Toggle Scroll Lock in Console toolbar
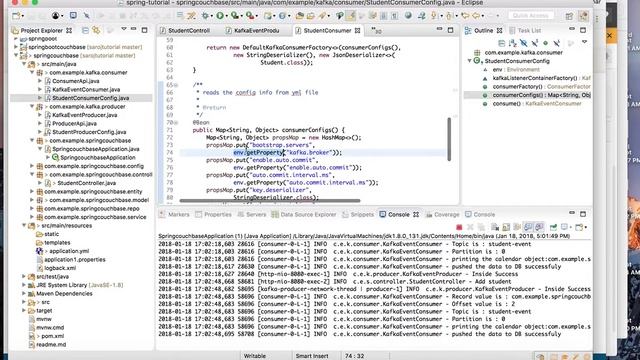Screen dimensions: 640x360 [506, 227]
